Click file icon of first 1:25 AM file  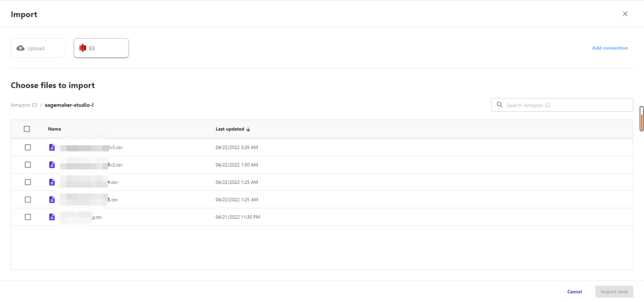click(x=52, y=182)
